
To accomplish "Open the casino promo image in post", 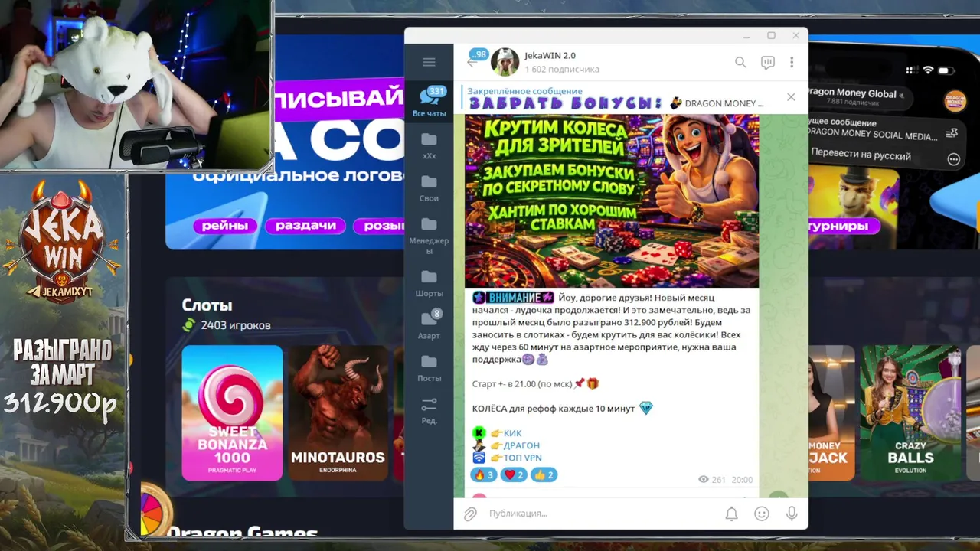I will (x=612, y=201).
